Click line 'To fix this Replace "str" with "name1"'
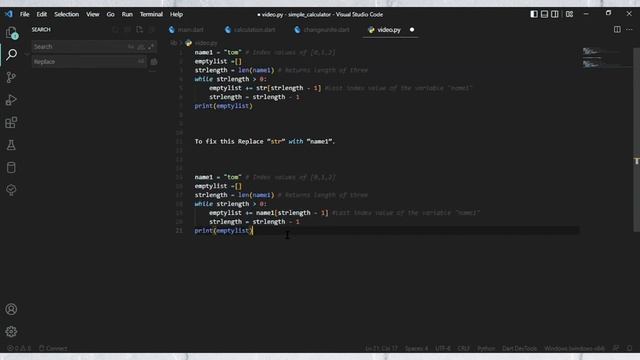 point(265,142)
